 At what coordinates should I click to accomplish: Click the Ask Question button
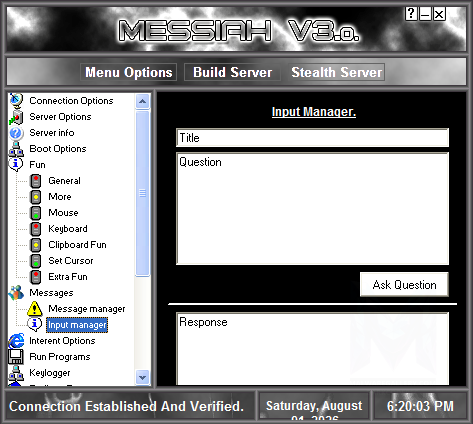pyautogui.click(x=404, y=285)
